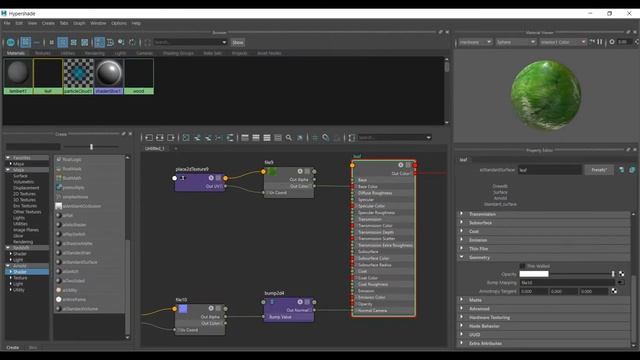Create an aiAmbientOcclusion shader from the list
Screen dimensions: 640x360
(x=82, y=206)
